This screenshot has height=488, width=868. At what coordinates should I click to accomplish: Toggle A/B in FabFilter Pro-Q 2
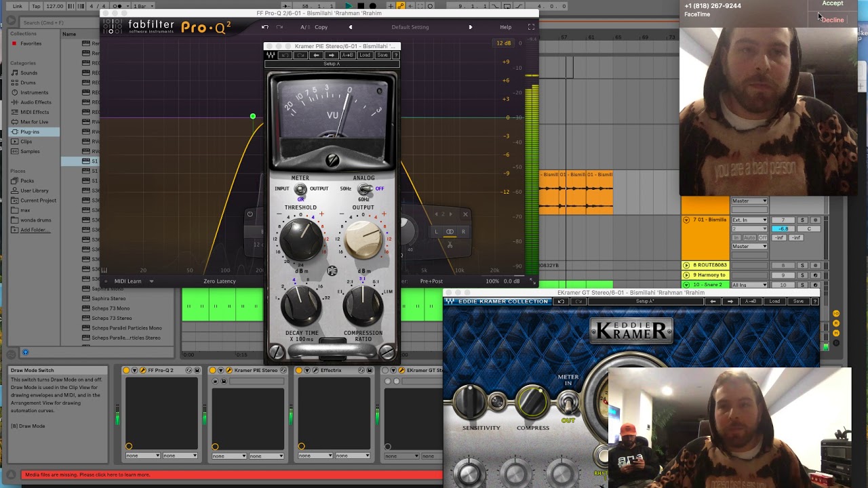[304, 27]
